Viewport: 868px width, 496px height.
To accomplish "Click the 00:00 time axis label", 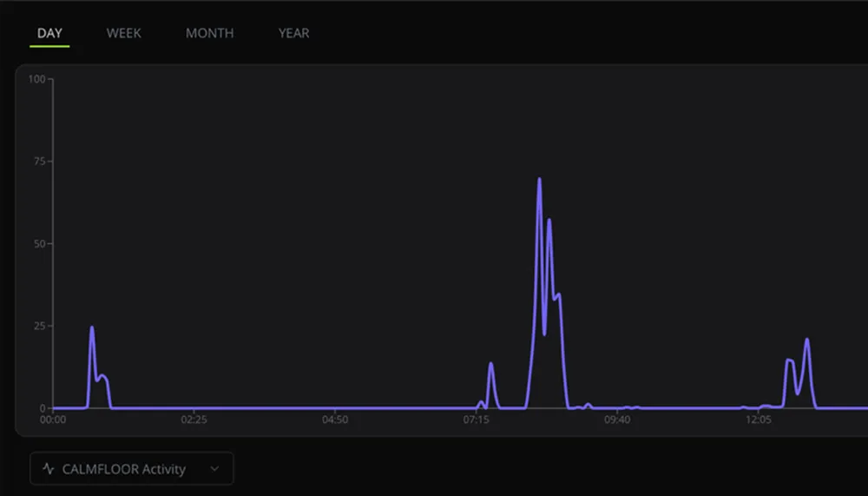I will [x=53, y=420].
